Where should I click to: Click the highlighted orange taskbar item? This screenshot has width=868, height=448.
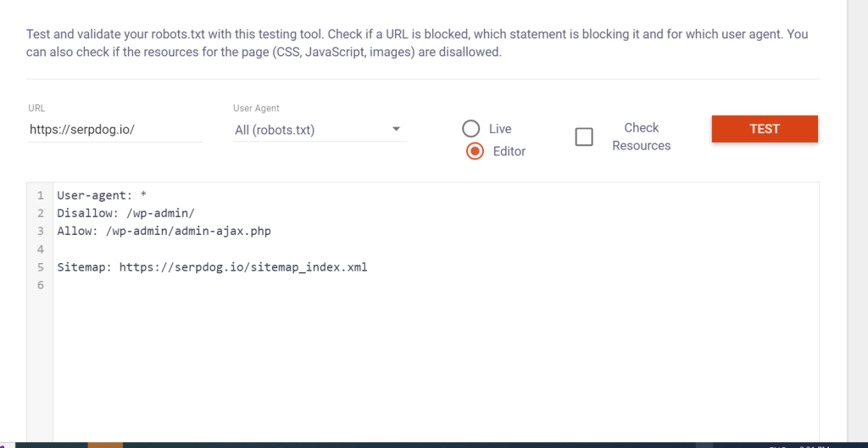(x=105, y=445)
